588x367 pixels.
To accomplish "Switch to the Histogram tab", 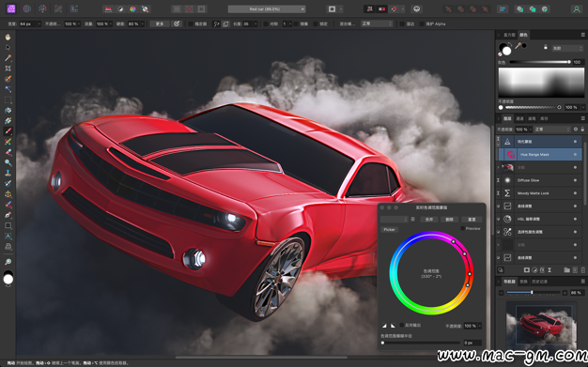I will pyautogui.click(x=509, y=35).
